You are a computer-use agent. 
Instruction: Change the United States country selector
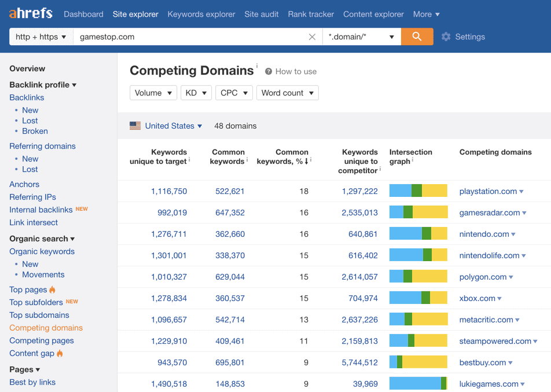173,126
